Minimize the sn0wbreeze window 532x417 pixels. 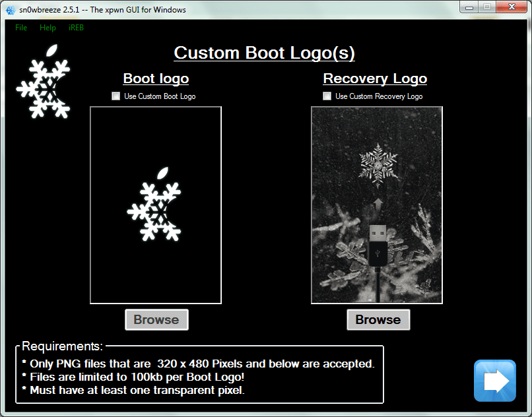tap(469, 7)
